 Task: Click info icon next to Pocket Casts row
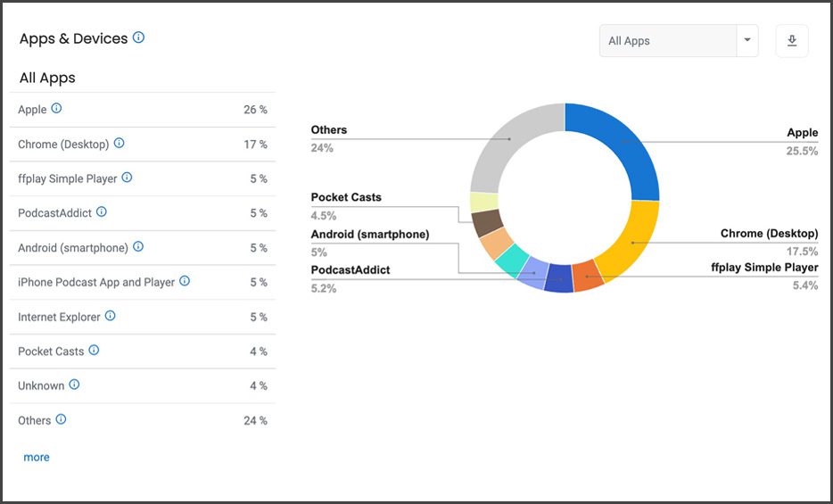[94, 350]
